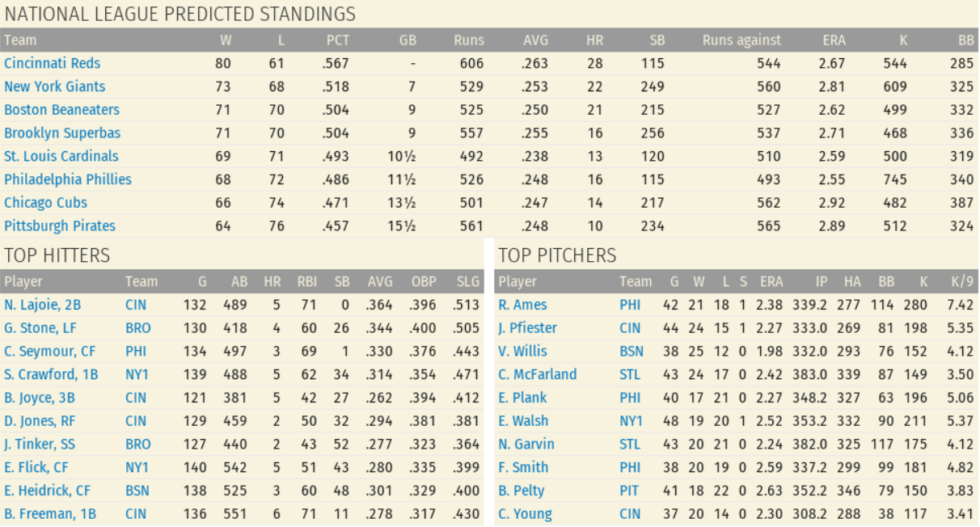This screenshot has height=527, width=980.
Task: Click the PCT column header in standings
Action: (338, 40)
